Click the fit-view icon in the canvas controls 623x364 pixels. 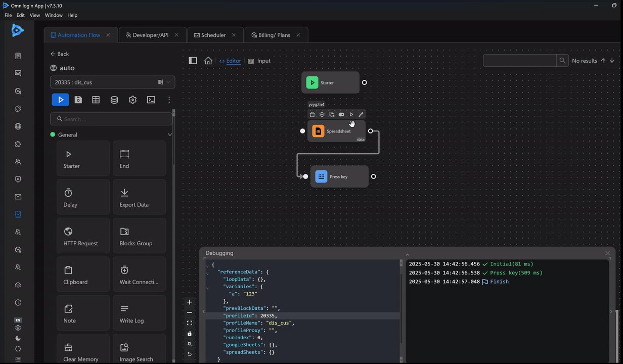(190, 323)
